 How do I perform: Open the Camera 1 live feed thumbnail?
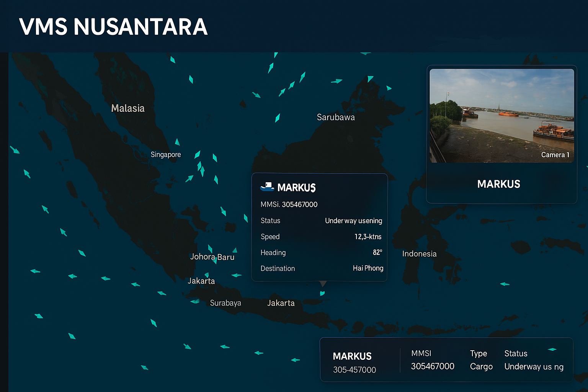(501, 116)
